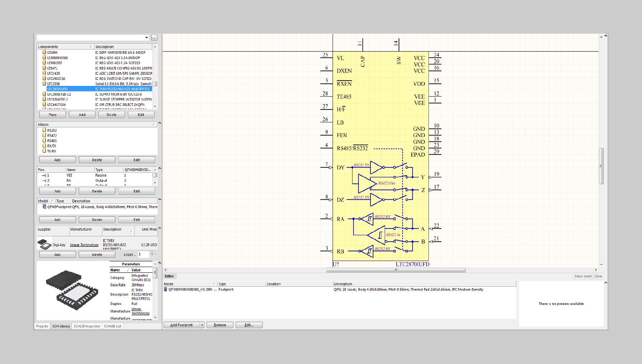Click the Add component button in Components panel
Screen dimensions: 642x364
[82, 114]
